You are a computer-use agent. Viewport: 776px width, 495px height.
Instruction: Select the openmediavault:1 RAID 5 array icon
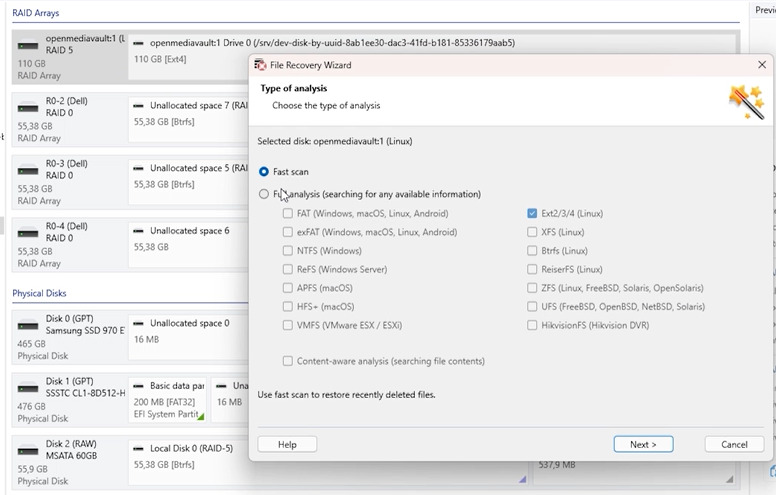(x=28, y=46)
